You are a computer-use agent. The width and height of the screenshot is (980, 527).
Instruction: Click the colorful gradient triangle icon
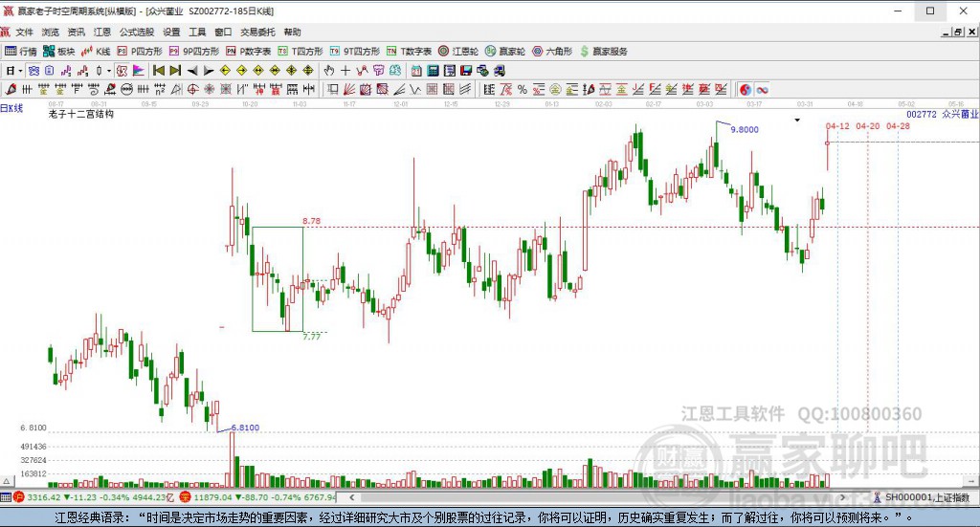tap(139, 71)
